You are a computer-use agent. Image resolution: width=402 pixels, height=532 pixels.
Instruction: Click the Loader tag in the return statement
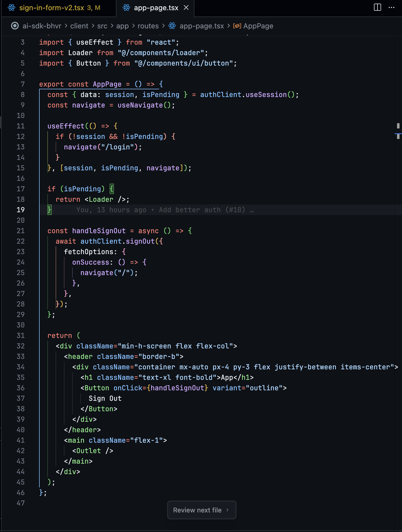coord(101,200)
